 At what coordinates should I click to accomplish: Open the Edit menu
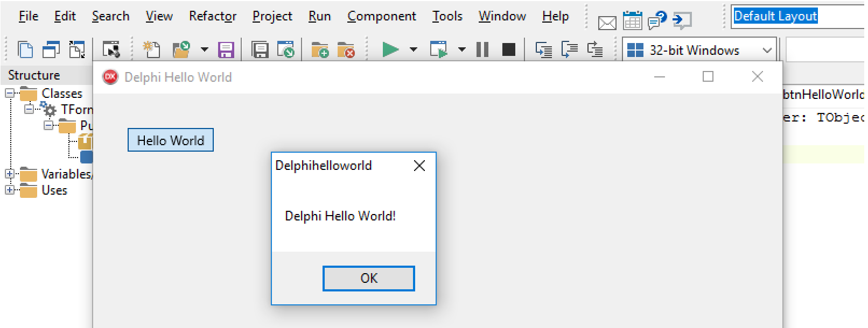[x=65, y=17]
